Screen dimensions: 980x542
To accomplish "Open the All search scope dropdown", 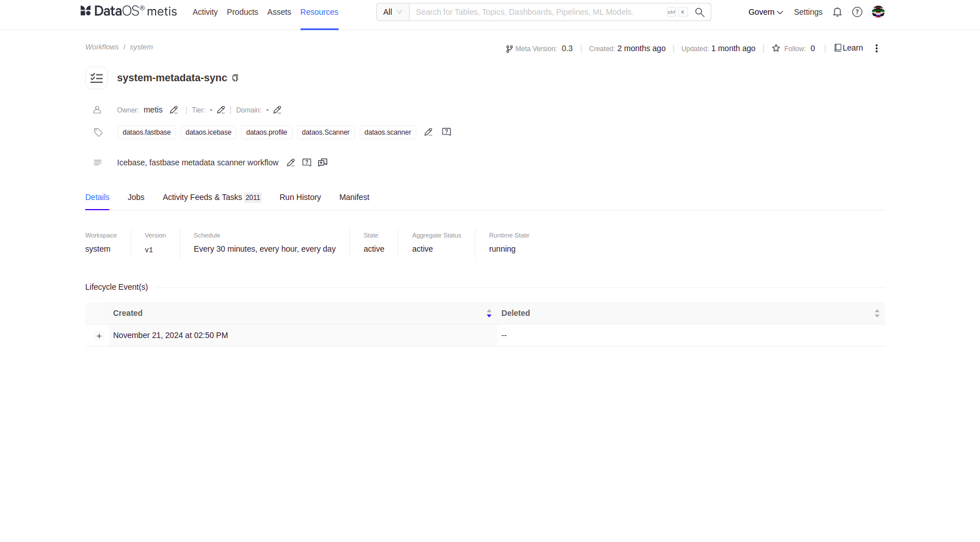I will click(393, 12).
